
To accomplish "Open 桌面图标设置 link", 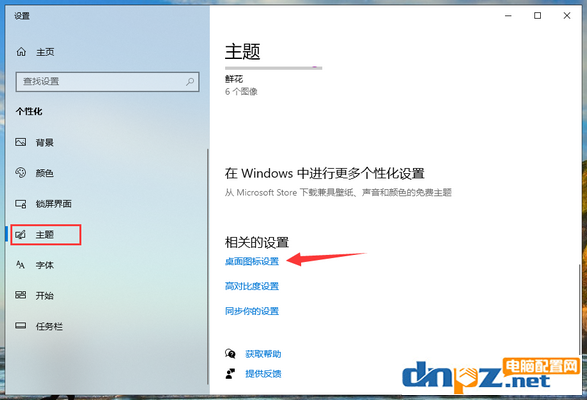I will coord(252,261).
